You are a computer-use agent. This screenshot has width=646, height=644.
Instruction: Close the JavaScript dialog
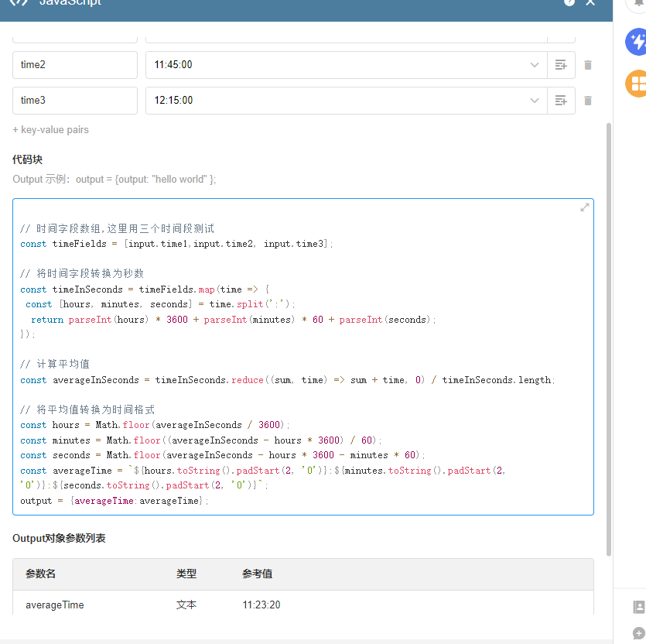click(x=590, y=3)
